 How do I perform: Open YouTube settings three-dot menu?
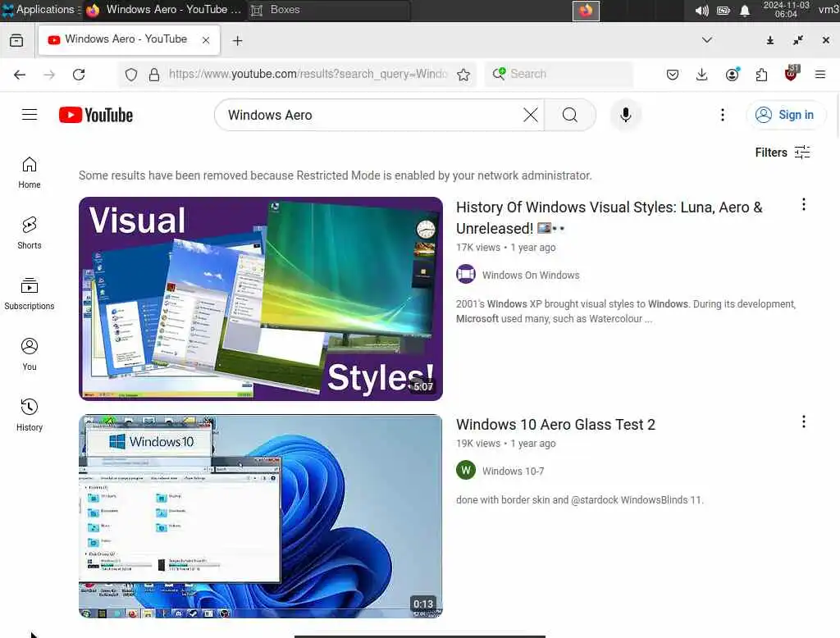pos(722,115)
